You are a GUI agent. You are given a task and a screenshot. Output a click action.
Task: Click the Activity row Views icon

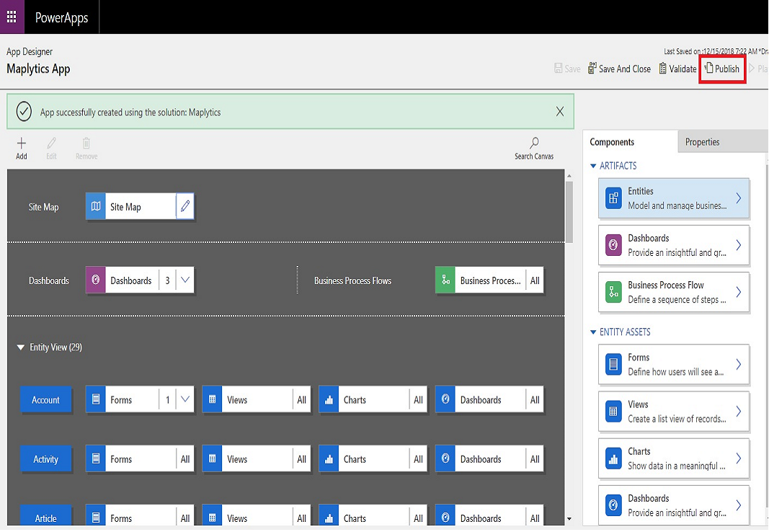213,458
